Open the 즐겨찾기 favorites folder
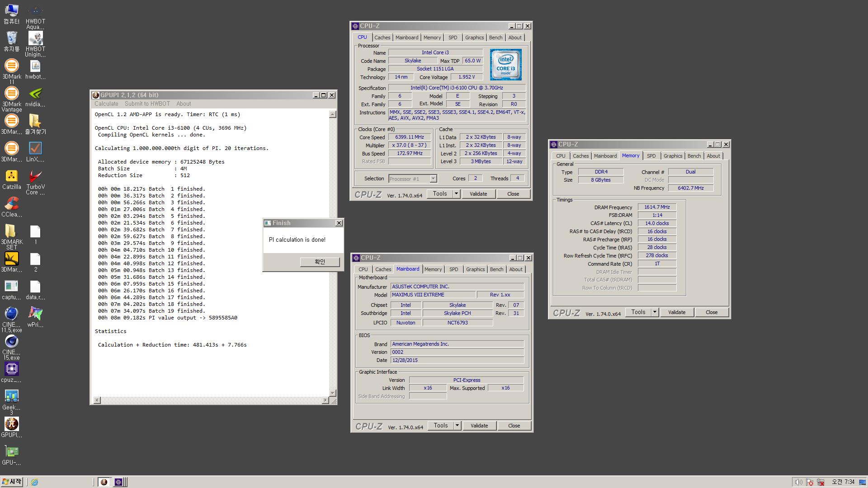The image size is (868, 488). point(35,124)
